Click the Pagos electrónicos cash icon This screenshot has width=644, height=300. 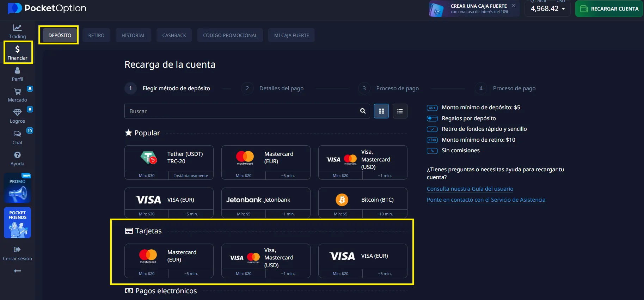pyautogui.click(x=129, y=291)
